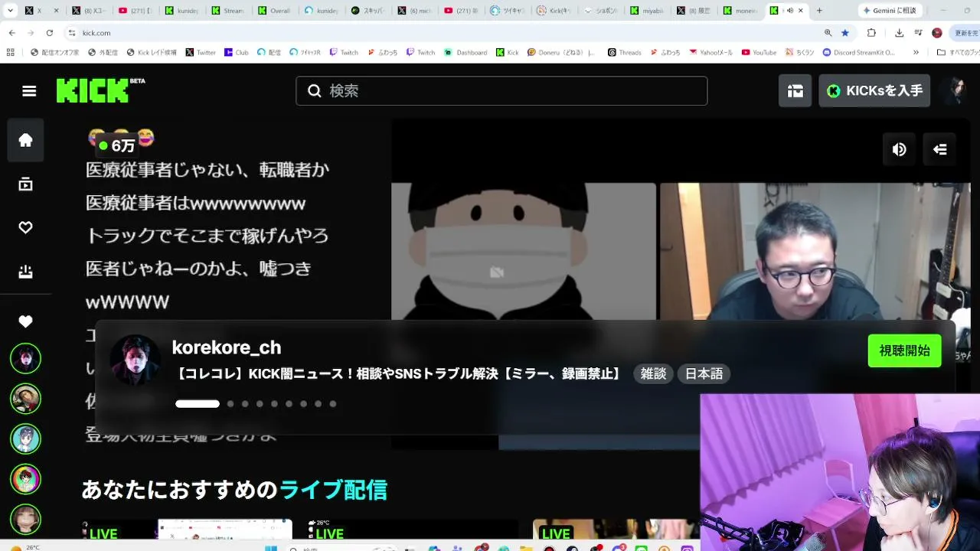Click the 更新を完了 update button

[x=965, y=33]
